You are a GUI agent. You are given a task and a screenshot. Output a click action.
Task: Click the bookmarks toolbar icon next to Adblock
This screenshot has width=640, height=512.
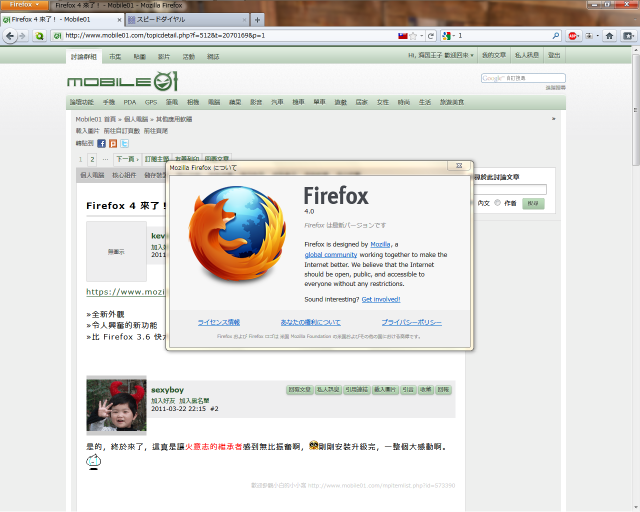point(589,36)
